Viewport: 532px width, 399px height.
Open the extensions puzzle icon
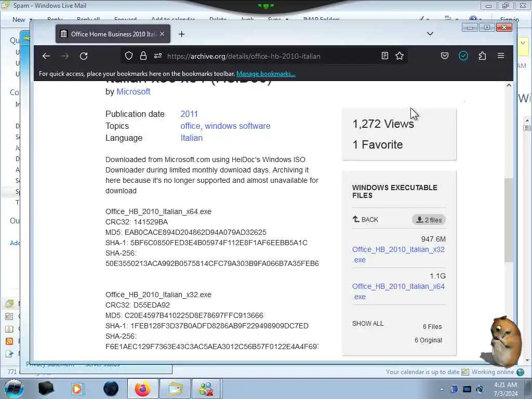pyautogui.click(x=482, y=56)
